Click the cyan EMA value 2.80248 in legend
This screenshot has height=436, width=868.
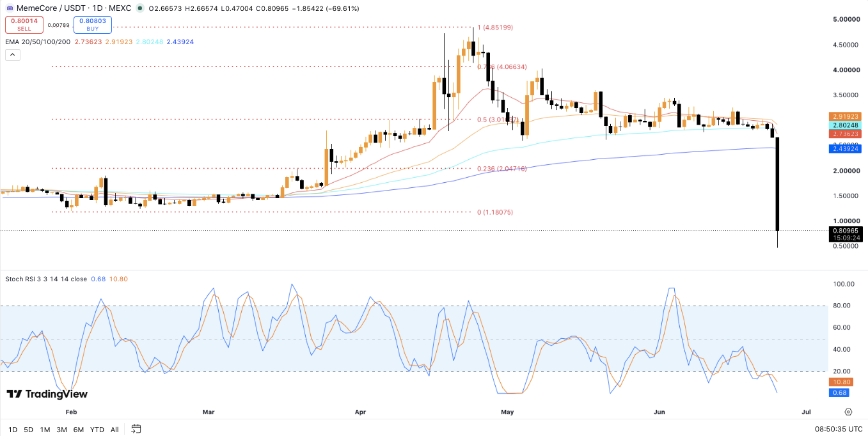click(x=150, y=42)
